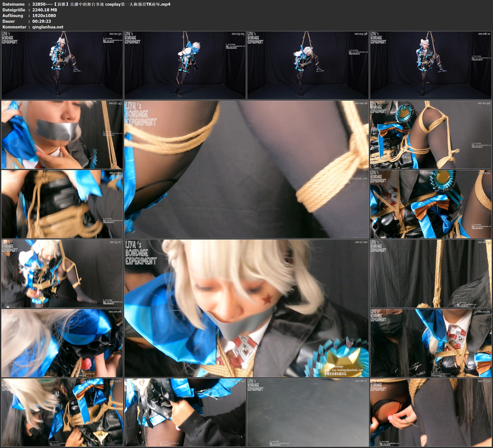Click the frame marked 00:10:49
Screen dimensions: 493x448
[431, 134]
